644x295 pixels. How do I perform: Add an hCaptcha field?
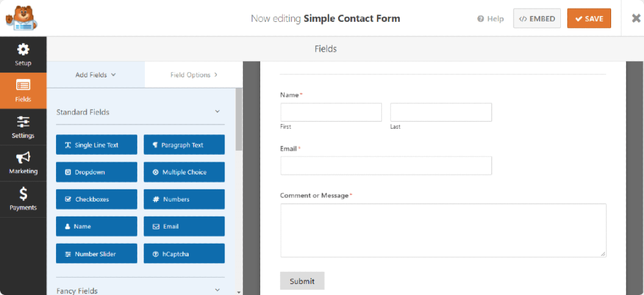[x=184, y=253]
